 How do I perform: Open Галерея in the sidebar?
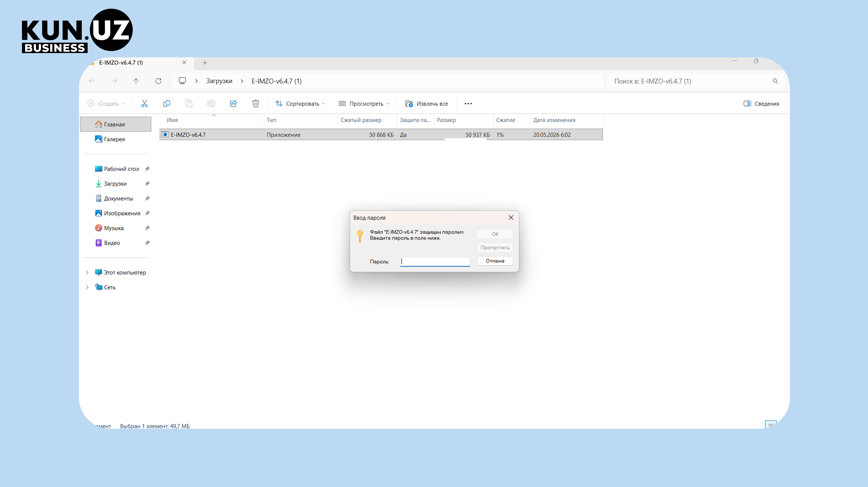pyautogui.click(x=116, y=139)
